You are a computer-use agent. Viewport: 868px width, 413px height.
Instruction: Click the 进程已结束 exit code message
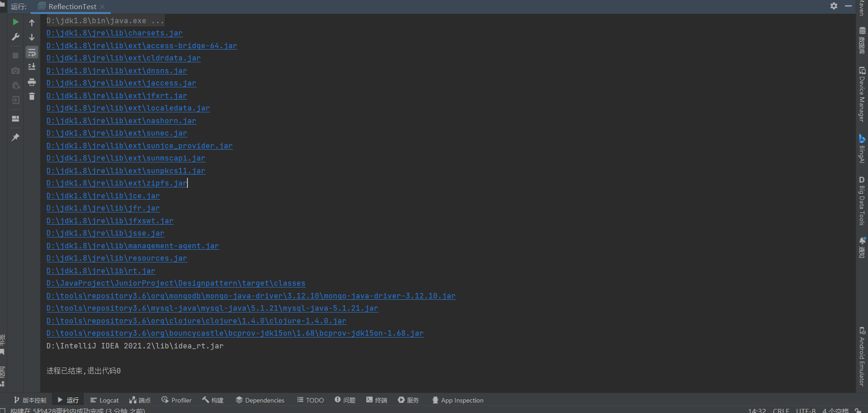pyautogui.click(x=84, y=371)
